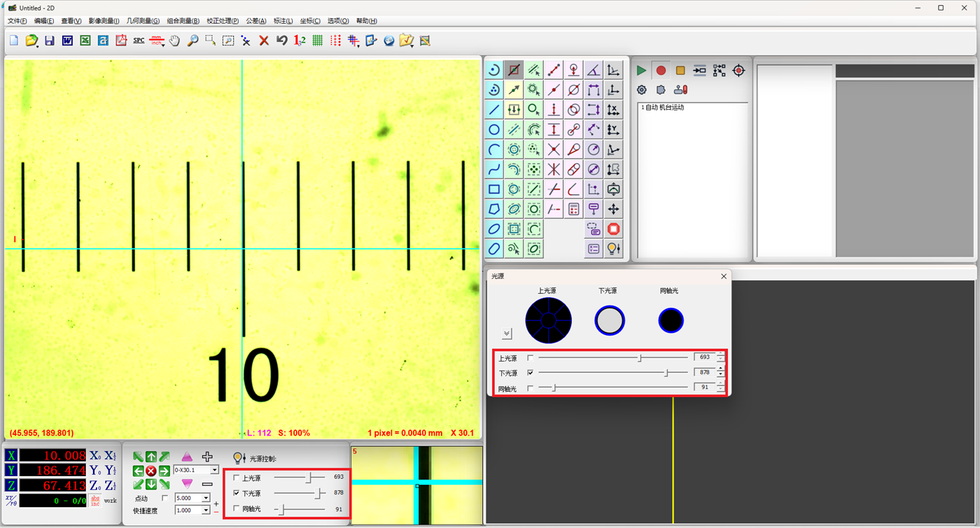Run program with green play button
The width and height of the screenshot is (980, 528).
[x=641, y=71]
